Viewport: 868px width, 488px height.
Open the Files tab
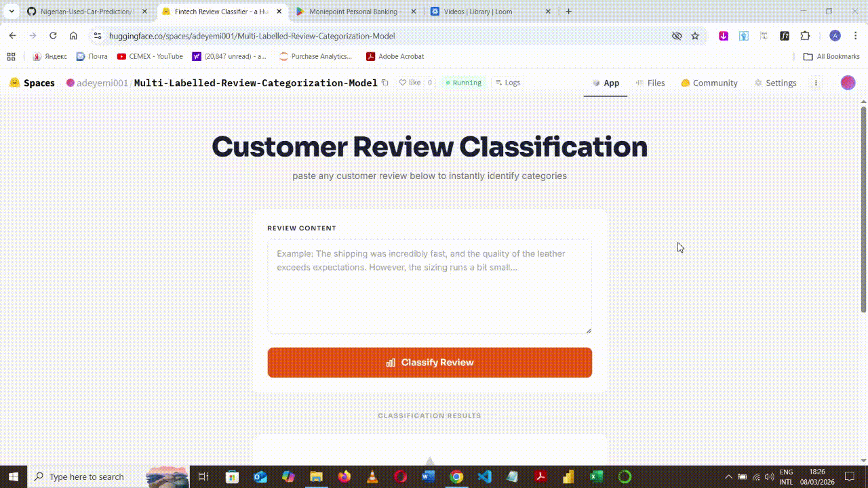[x=650, y=83]
